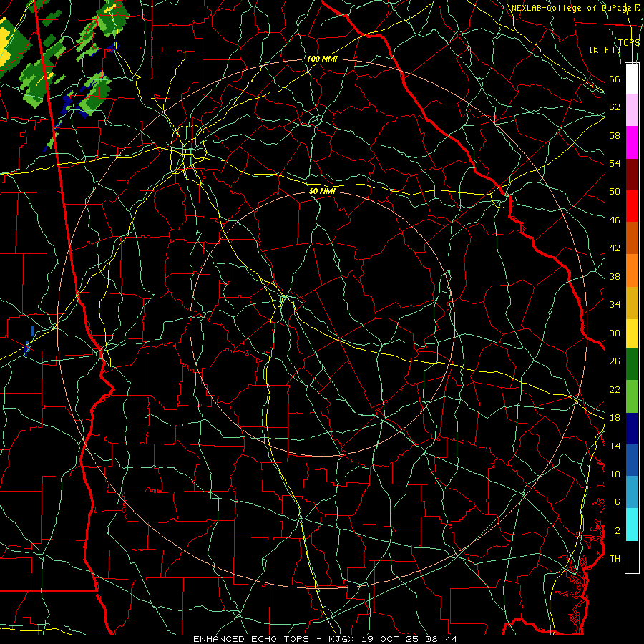
Task: Pick the cyan legend swatch
Action: click(x=632, y=525)
